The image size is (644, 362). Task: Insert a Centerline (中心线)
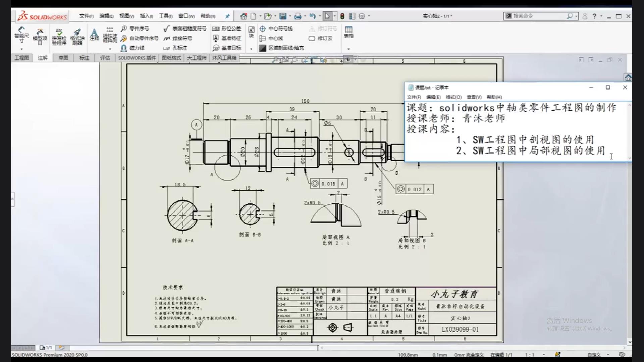tap(271, 38)
